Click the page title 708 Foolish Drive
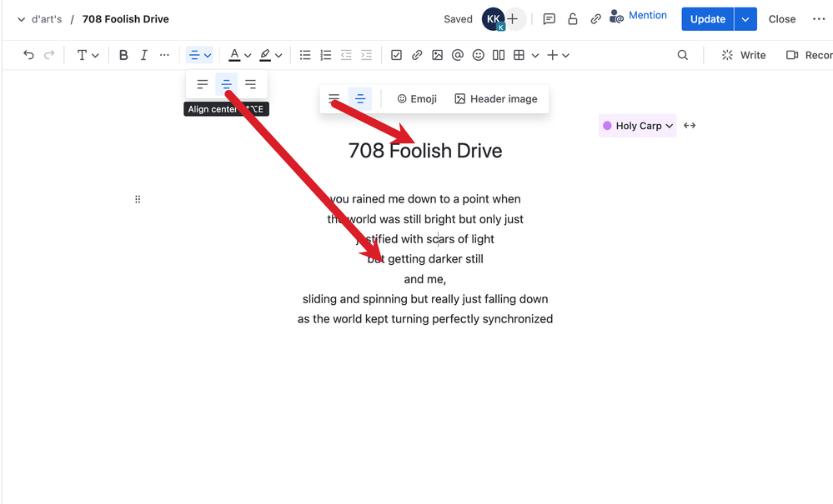The height and width of the screenshot is (504, 833). [x=425, y=151]
